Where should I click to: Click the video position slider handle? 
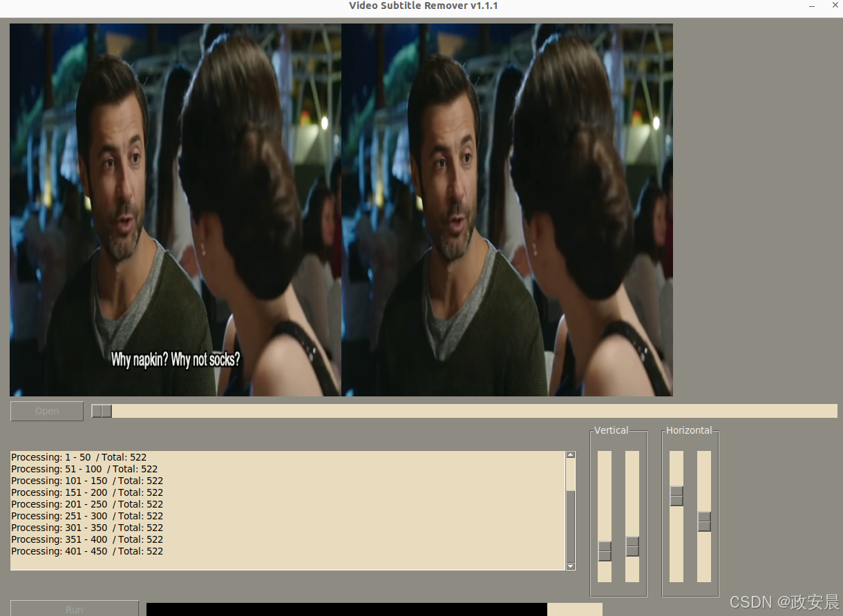coord(102,411)
